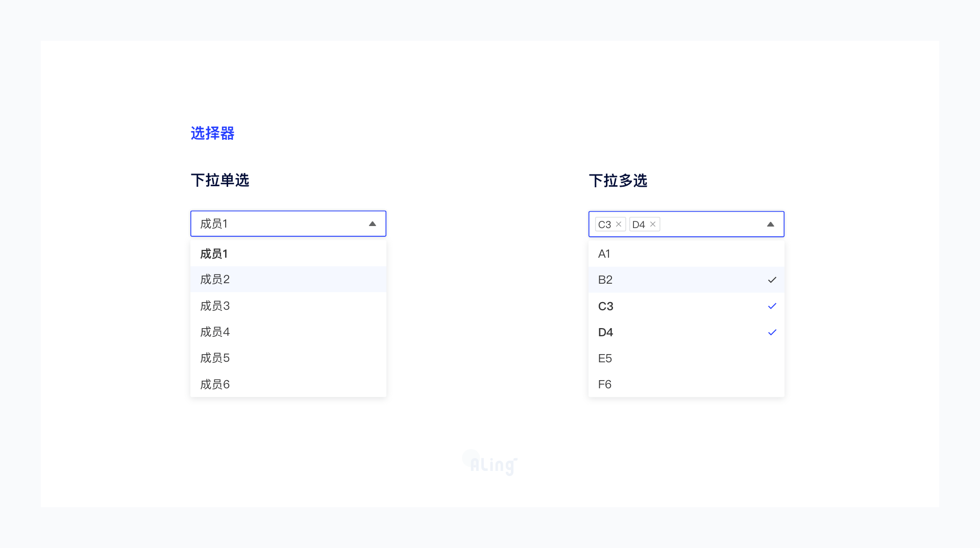Select option A1 in multi-select list
The height and width of the screenshot is (548, 980).
coord(604,254)
